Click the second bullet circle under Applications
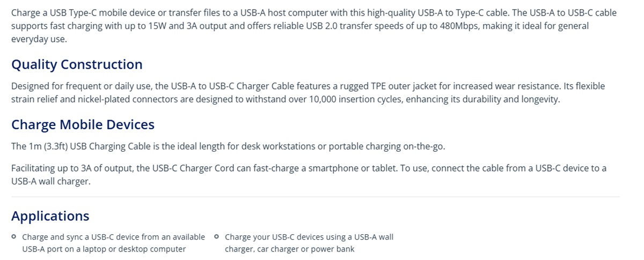The image size is (644, 260). point(216,236)
